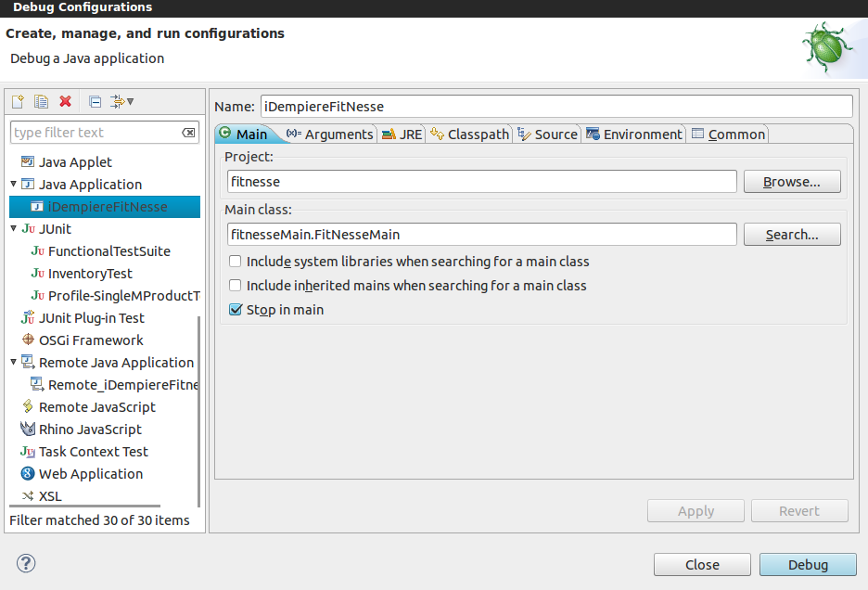Click the Main class text field

tap(481, 235)
